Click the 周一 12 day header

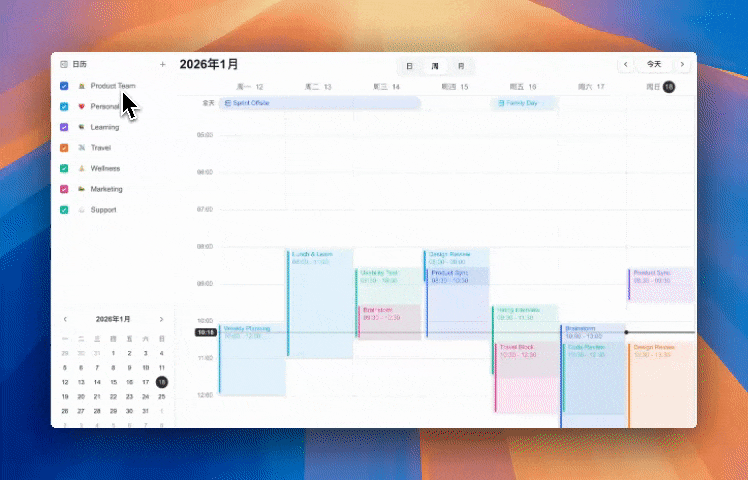[250, 87]
